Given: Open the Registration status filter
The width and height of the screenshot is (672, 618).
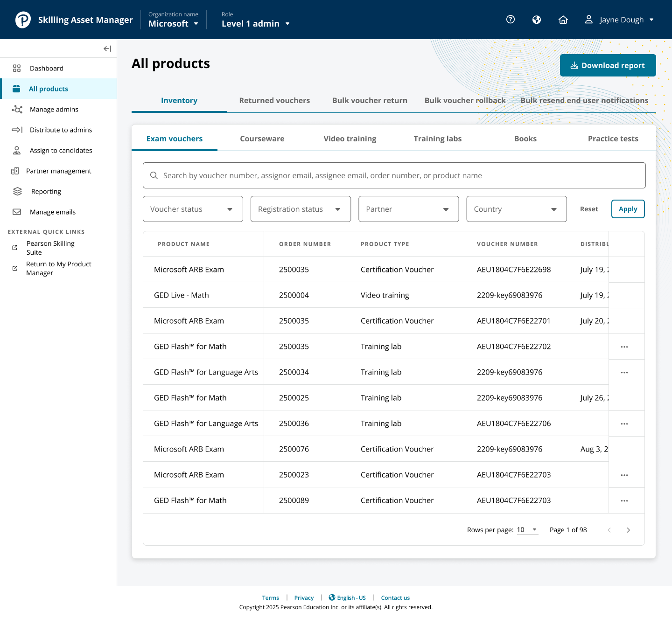Looking at the screenshot, I should tap(301, 209).
